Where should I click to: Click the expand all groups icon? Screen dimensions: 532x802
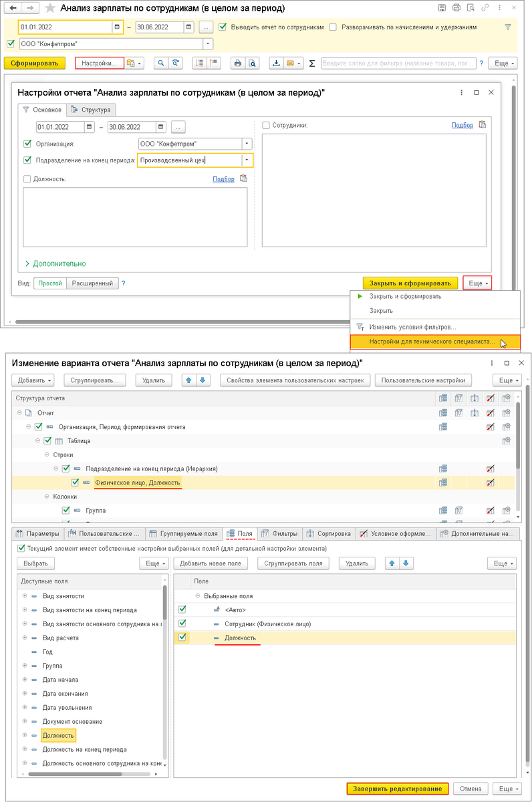click(199, 63)
